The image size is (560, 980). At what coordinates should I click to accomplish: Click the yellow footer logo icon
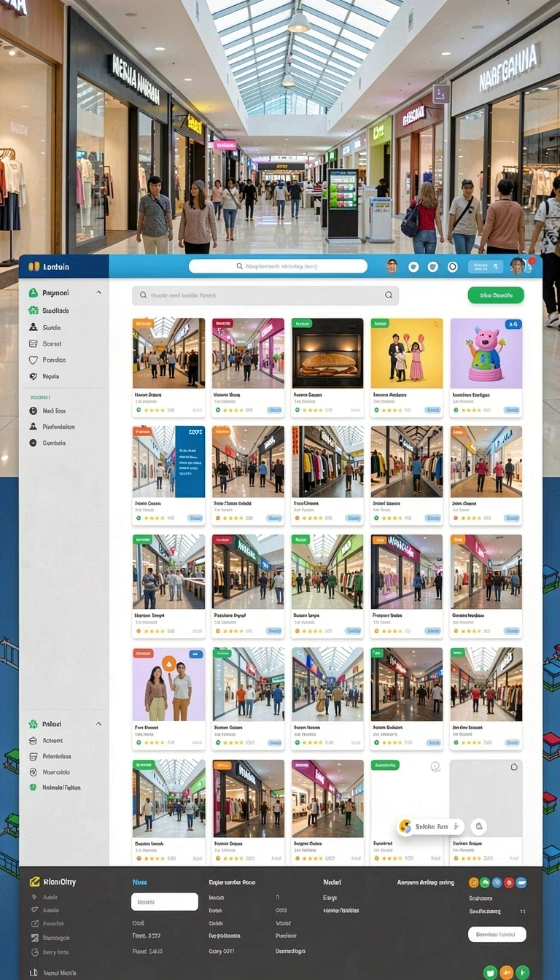[x=34, y=882]
